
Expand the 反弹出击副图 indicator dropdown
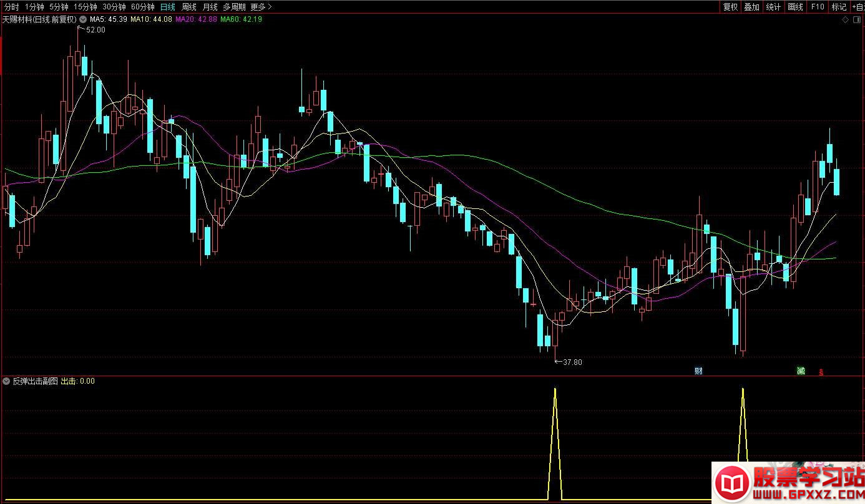(6, 380)
